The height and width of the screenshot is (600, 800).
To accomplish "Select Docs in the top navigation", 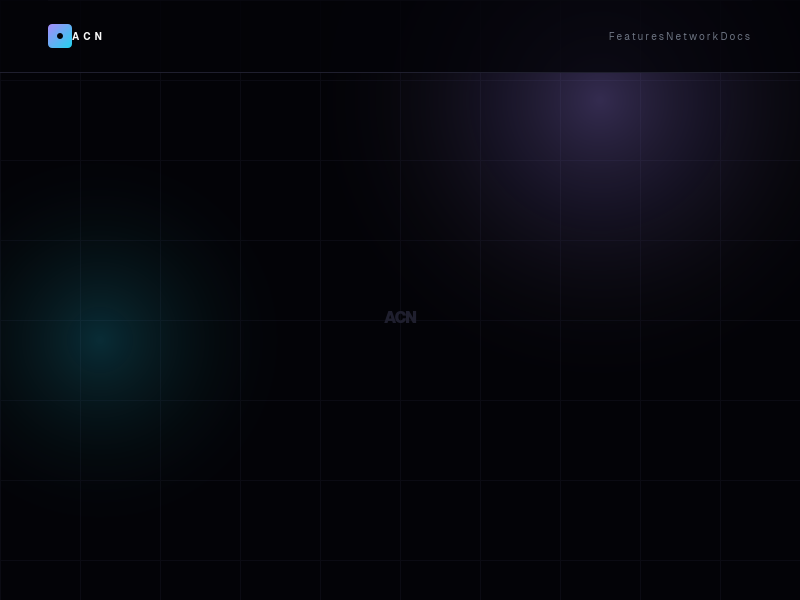I will click(736, 36).
